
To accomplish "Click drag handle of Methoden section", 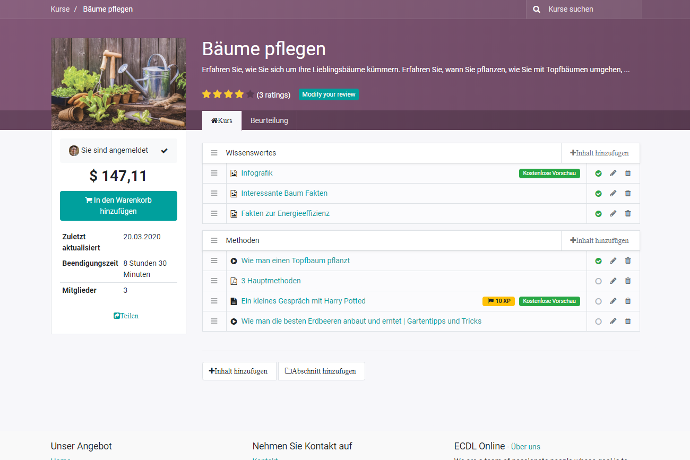I will point(214,240).
